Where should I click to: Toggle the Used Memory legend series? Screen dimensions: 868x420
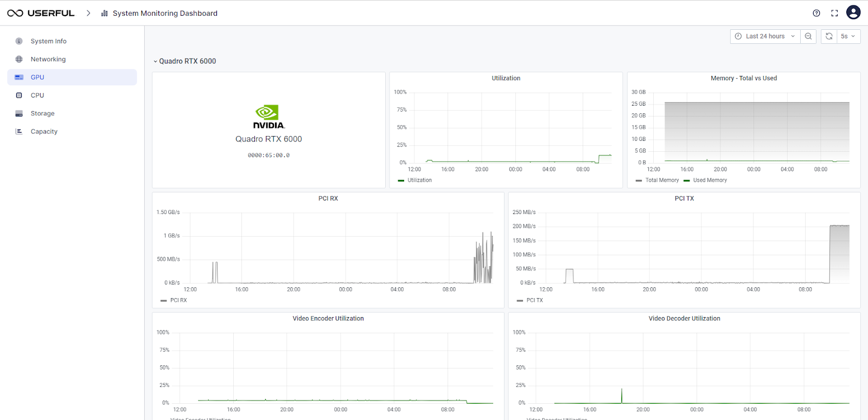pos(705,180)
